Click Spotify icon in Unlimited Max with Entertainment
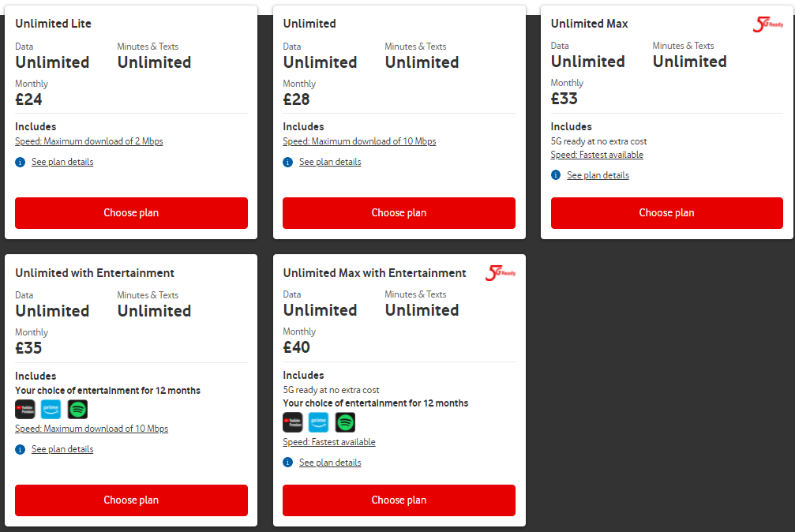Screen dimensions: 795x532 tap(345, 422)
